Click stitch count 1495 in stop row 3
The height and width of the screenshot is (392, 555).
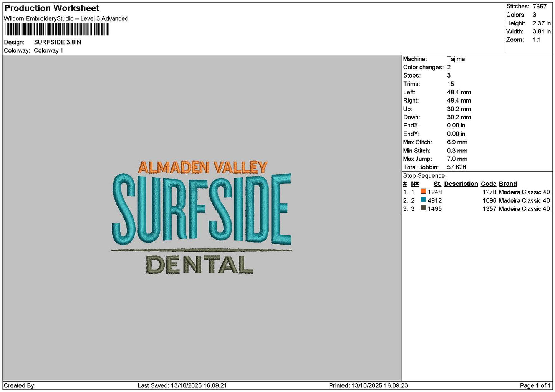435,209
